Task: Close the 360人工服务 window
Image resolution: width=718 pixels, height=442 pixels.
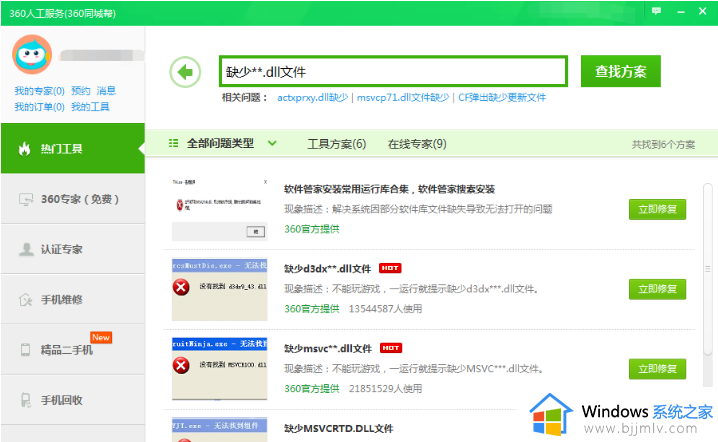Action: pyautogui.click(x=702, y=11)
